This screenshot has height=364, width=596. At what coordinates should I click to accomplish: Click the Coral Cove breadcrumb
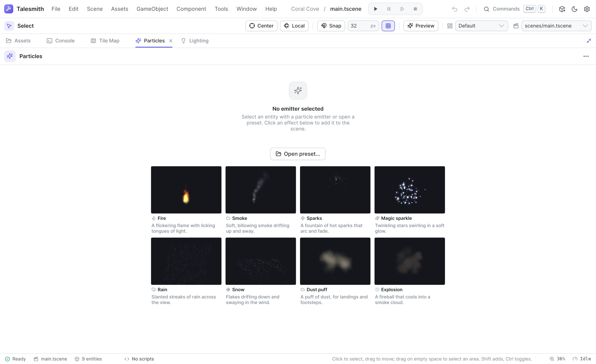[x=305, y=9]
